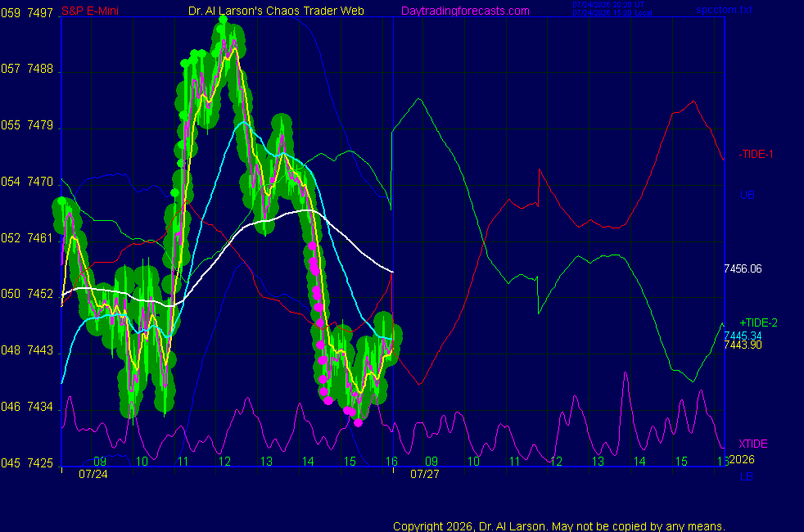Click the 2026 year label

tap(742, 459)
